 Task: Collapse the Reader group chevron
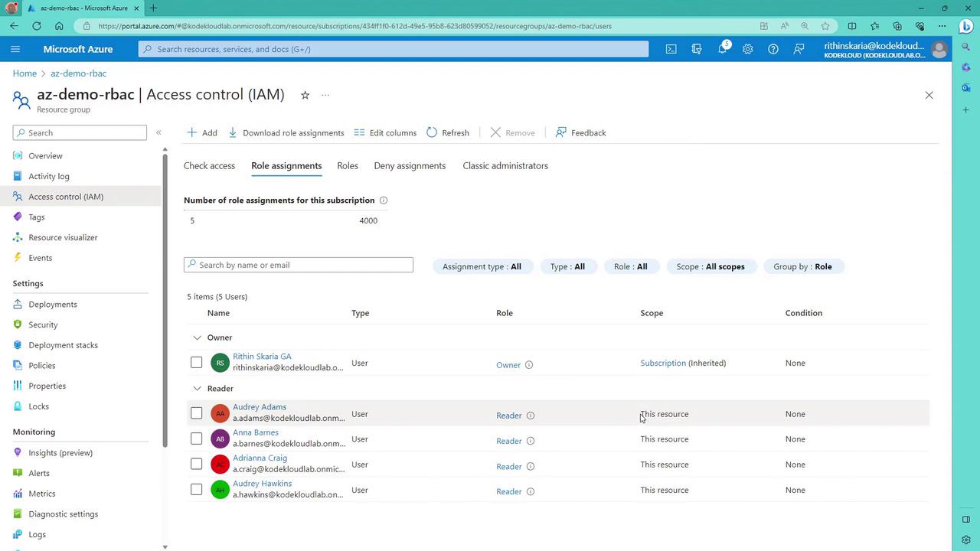tap(198, 388)
